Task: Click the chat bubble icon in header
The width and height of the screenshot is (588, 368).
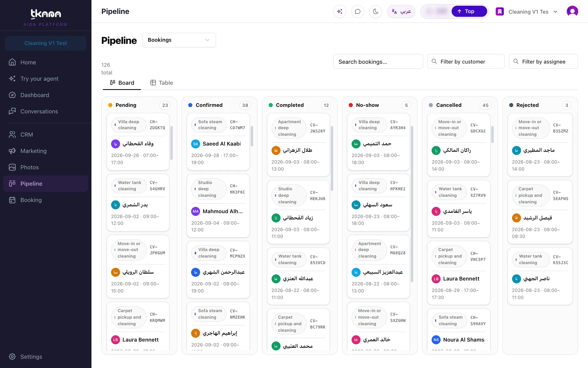Action: pos(357,11)
